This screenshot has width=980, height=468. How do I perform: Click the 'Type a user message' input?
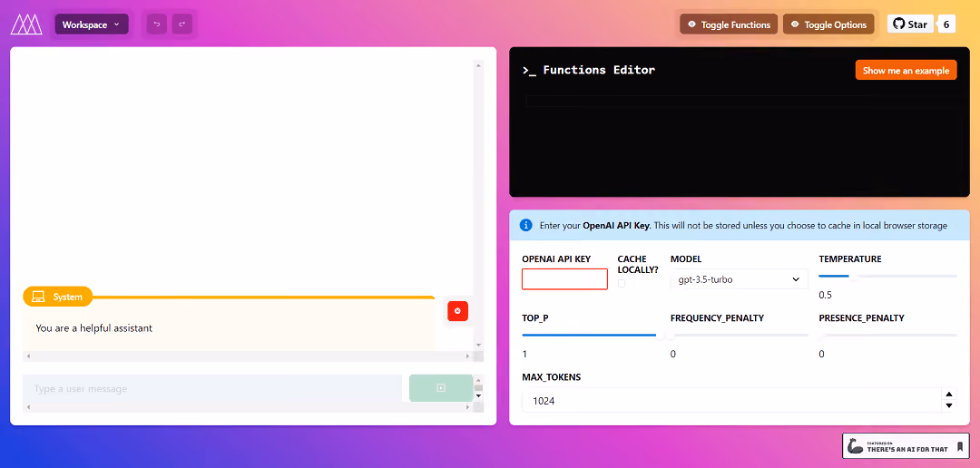[x=211, y=389]
